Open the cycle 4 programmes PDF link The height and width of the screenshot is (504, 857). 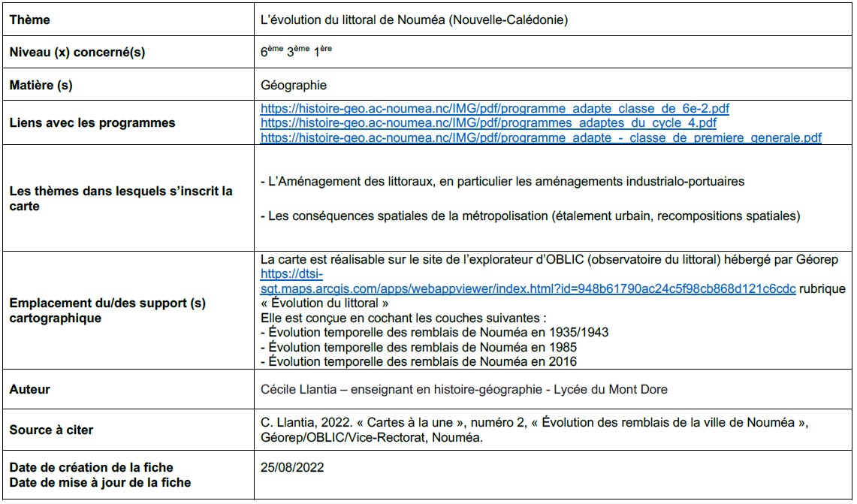pos(488,123)
